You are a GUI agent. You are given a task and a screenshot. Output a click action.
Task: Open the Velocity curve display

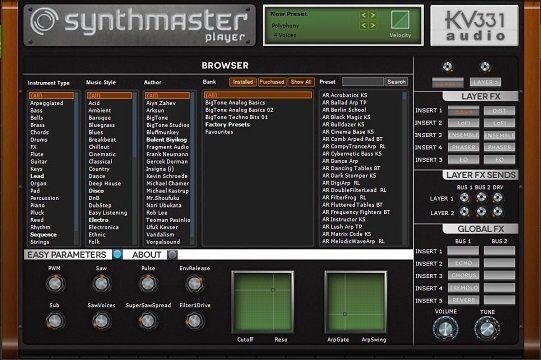point(400,19)
